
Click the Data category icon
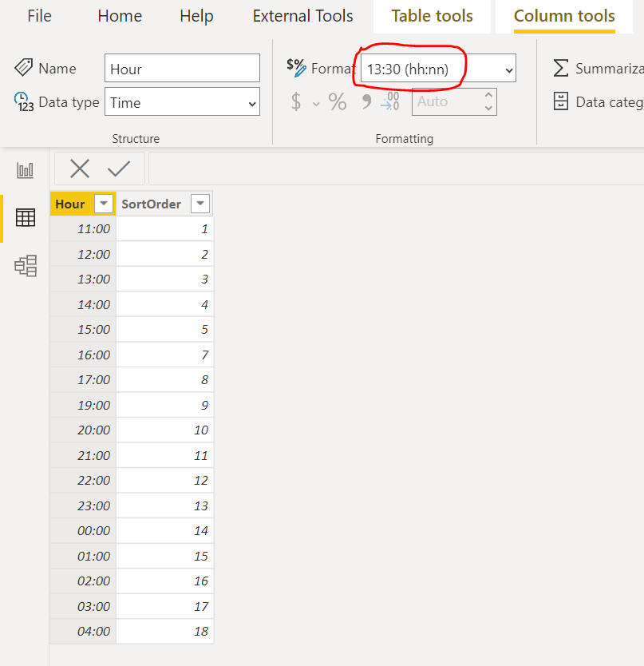(561, 101)
